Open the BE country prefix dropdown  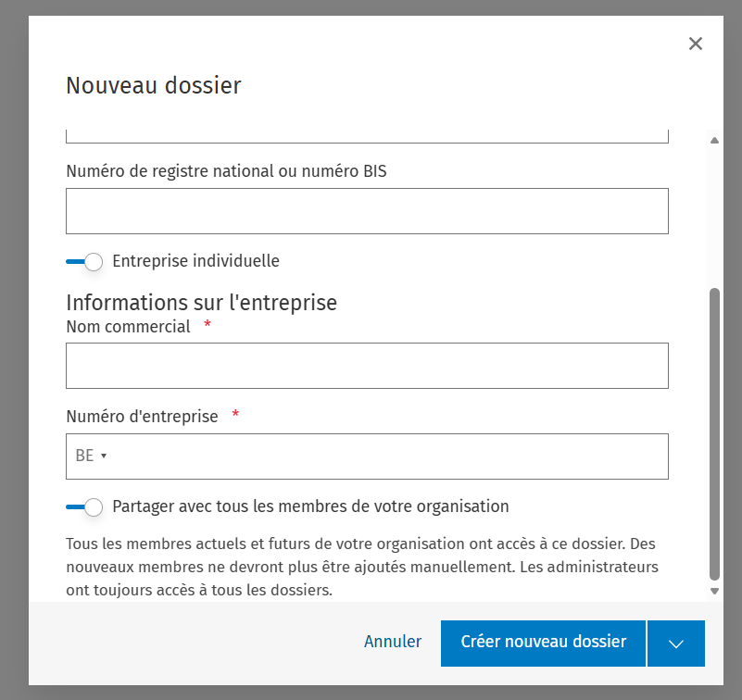tap(91, 456)
